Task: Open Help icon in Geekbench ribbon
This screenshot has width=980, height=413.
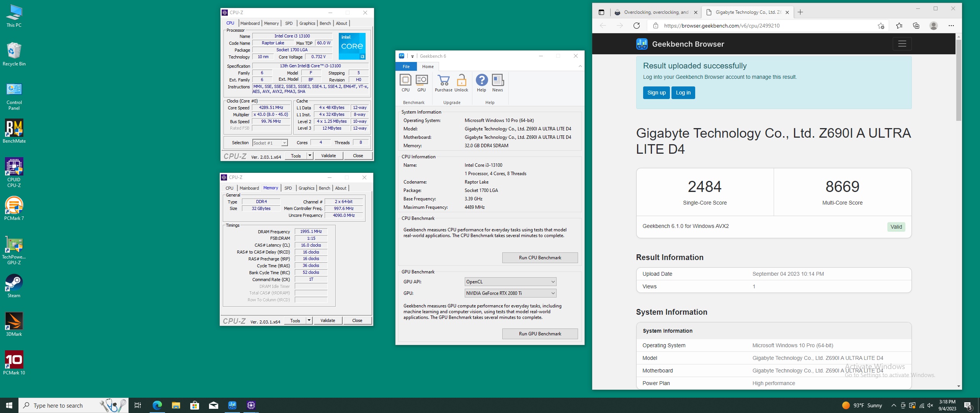Action: pyautogui.click(x=482, y=83)
